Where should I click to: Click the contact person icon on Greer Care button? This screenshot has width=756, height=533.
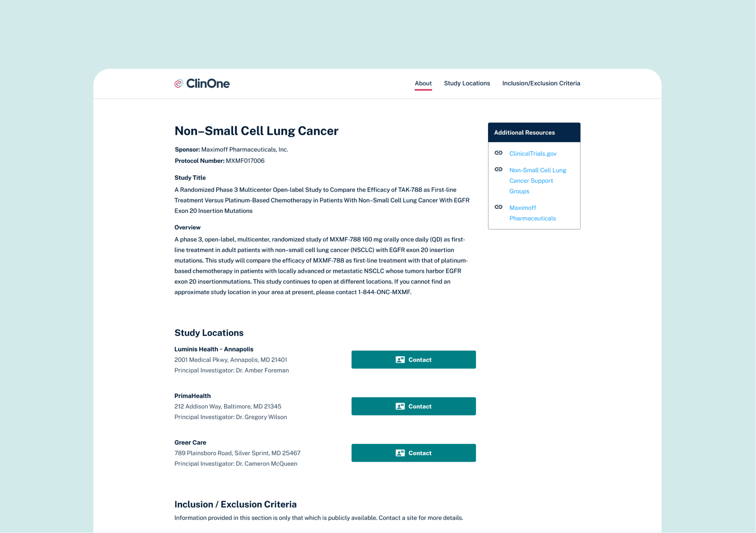(400, 453)
